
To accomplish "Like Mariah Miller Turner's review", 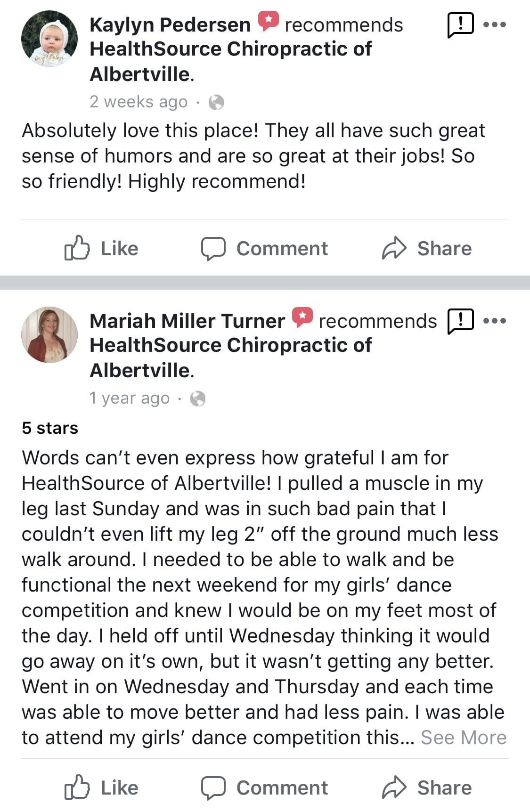I will (x=102, y=788).
